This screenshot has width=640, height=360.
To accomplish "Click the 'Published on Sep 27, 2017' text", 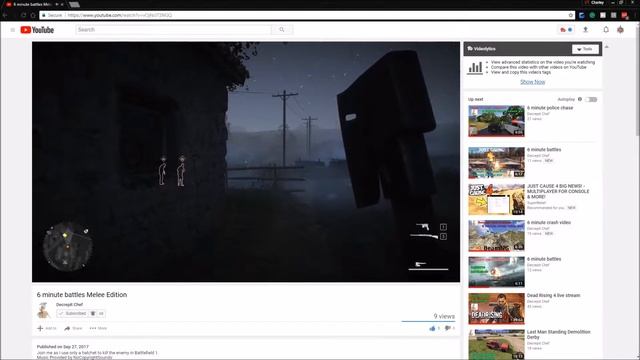I will (62, 347).
